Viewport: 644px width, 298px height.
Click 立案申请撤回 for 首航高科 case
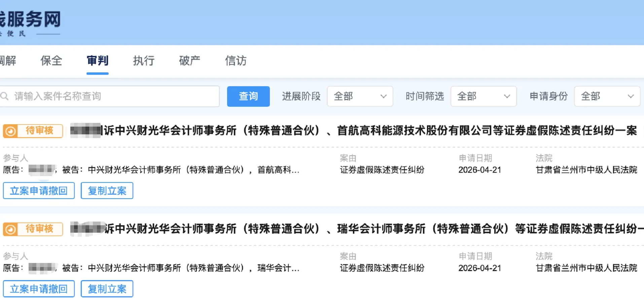pyautogui.click(x=39, y=191)
